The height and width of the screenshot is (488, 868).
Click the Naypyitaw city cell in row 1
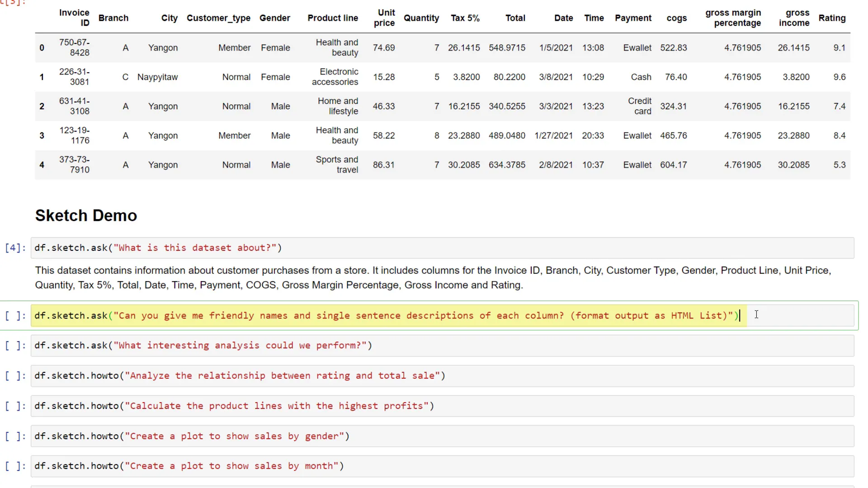point(157,77)
